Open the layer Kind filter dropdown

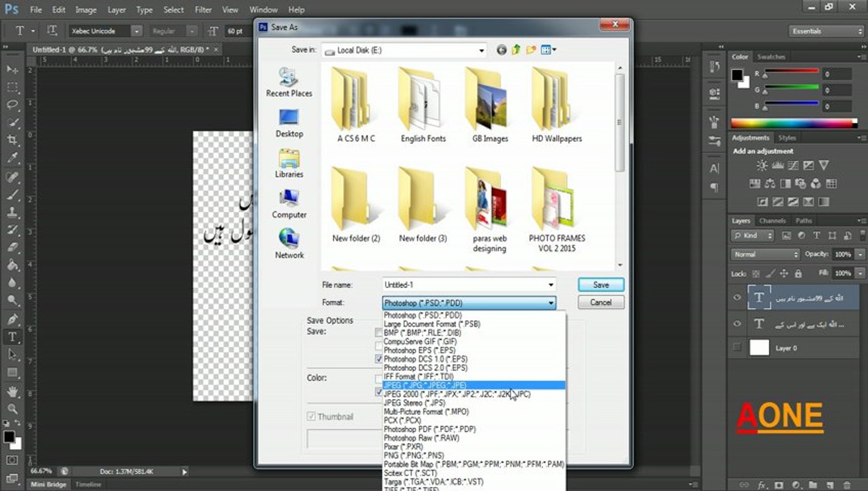point(753,235)
